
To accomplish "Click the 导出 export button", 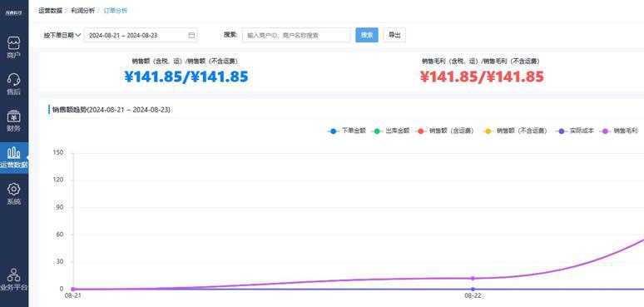I will click(394, 35).
